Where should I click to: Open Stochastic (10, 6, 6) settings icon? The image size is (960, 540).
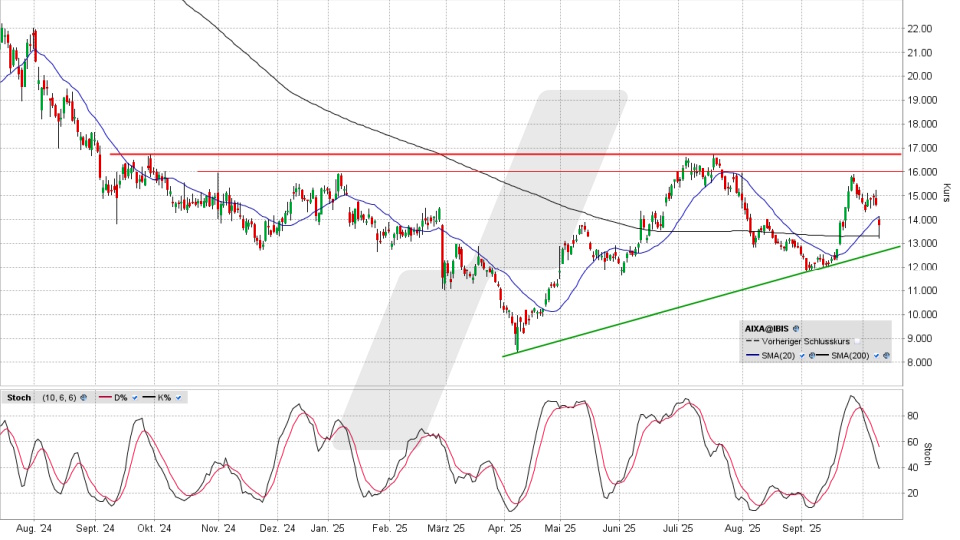pyautogui.click(x=83, y=398)
